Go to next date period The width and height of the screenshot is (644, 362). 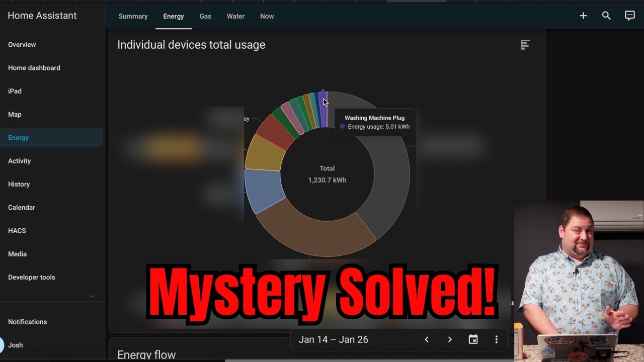click(450, 339)
